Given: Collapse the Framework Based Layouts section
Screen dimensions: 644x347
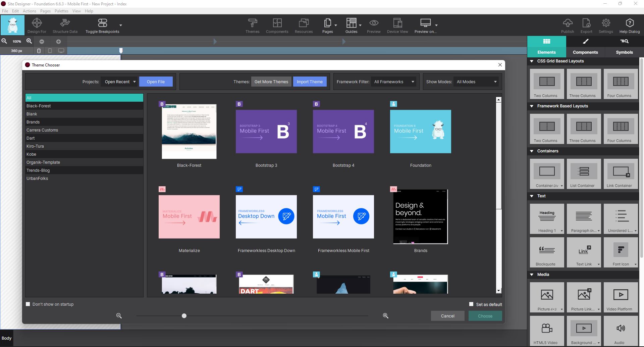Looking at the screenshot, I should point(532,106).
